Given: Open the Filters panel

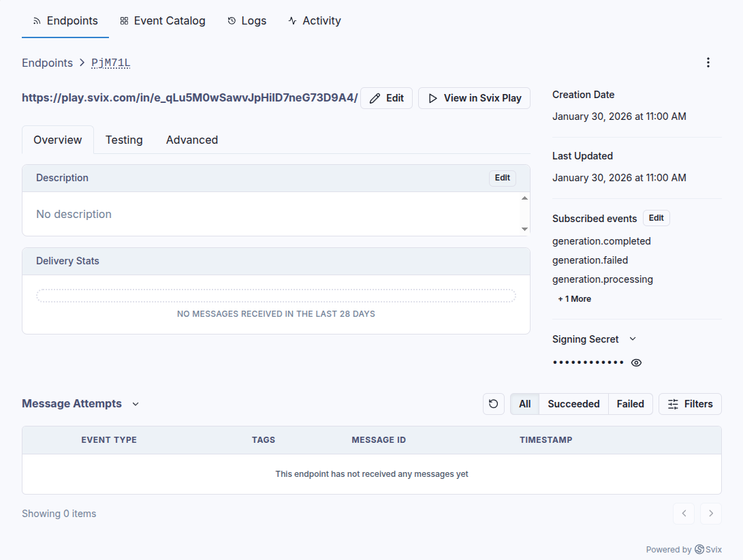Looking at the screenshot, I should pos(689,403).
